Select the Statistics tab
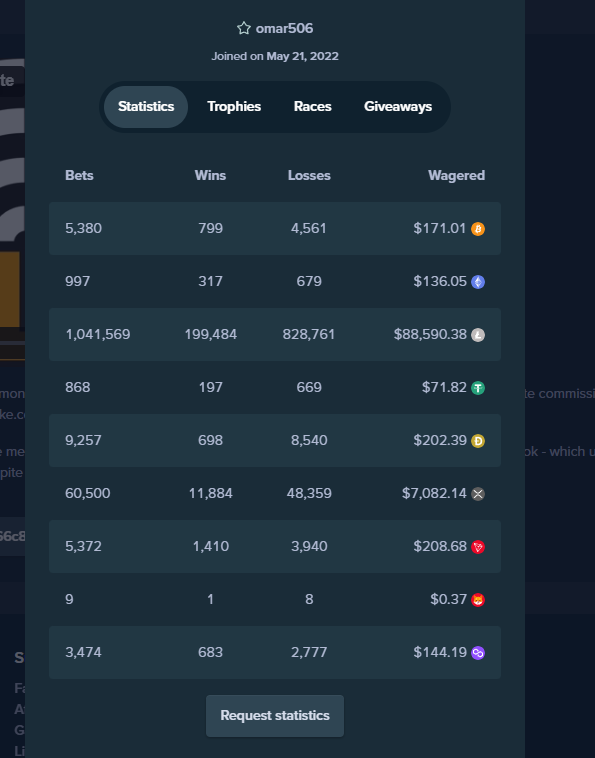This screenshot has width=595, height=758. (146, 107)
